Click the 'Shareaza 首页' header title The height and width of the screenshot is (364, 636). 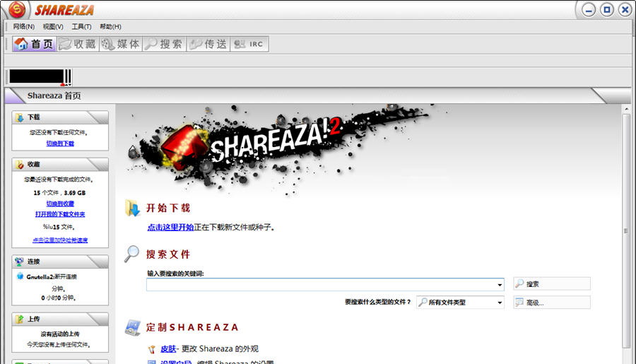click(x=54, y=95)
